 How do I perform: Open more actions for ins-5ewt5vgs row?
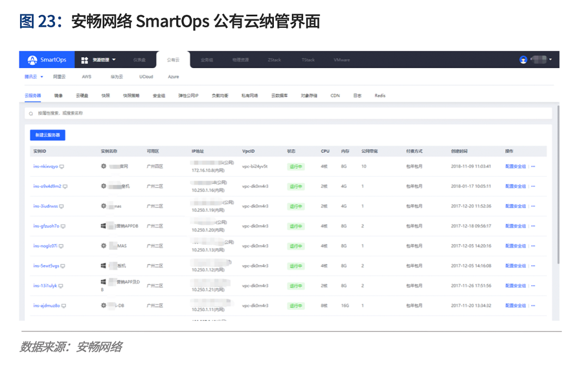(x=533, y=266)
